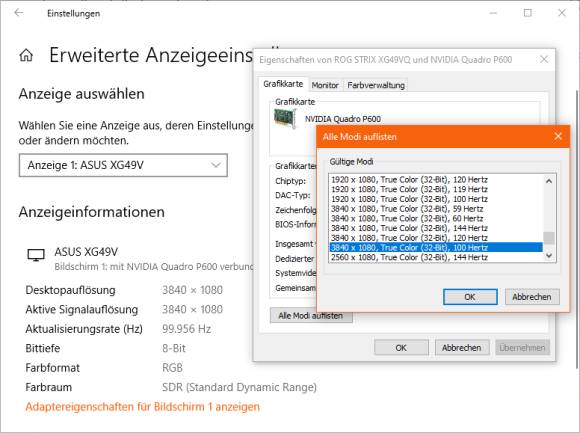Click OK in the Eigenschaften dialog
This screenshot has height=433, width=580.
(x=401, y=348)
